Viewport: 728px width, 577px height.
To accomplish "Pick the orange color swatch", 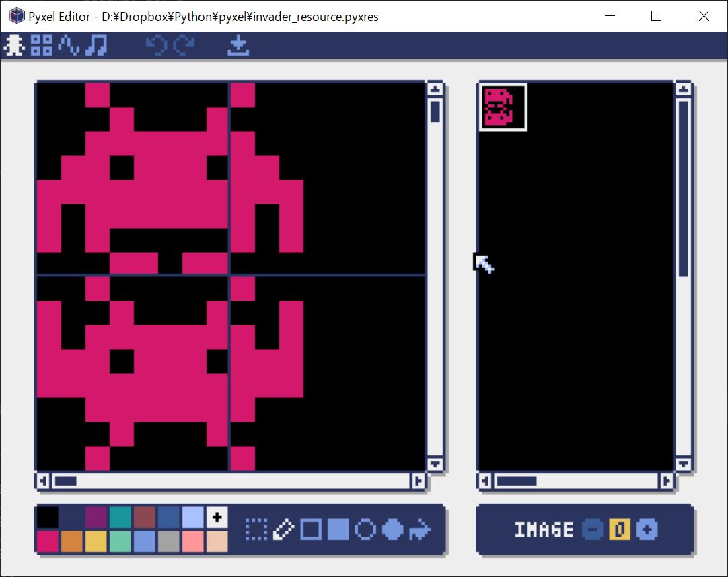I will (x=71, y=541).
